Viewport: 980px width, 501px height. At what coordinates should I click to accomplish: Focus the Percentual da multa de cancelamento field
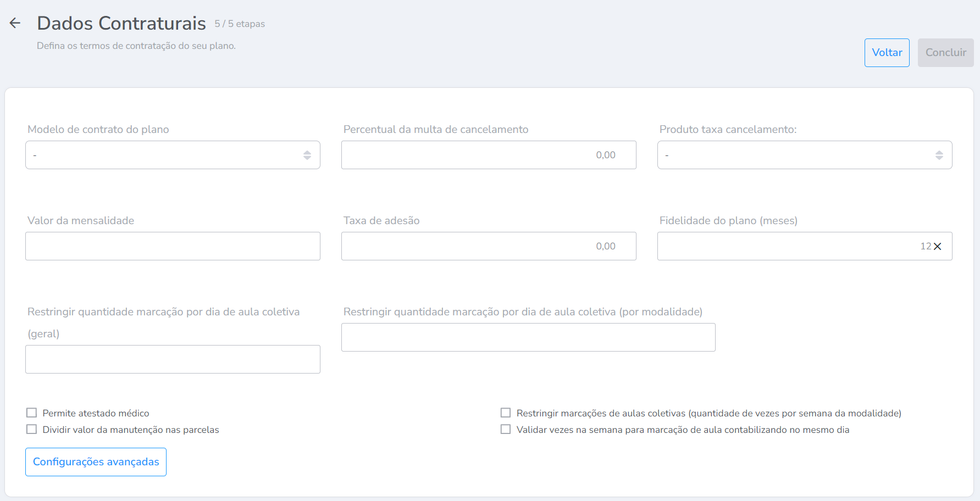click(488, 155)
